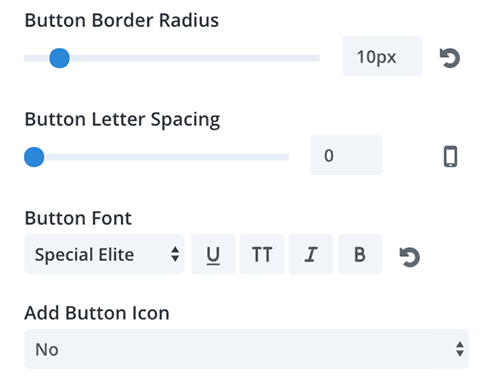
Task: Open responsive phone settings for Letter Spacing
Action: coord(450,156)
